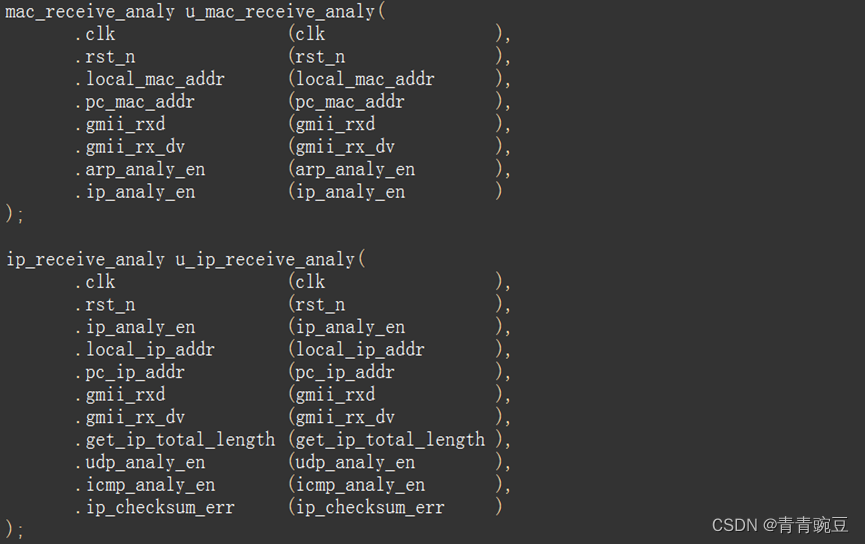Place cursor on .udp_analy_en port
This screenshot has width=865, height=544.
coord(140,462)
